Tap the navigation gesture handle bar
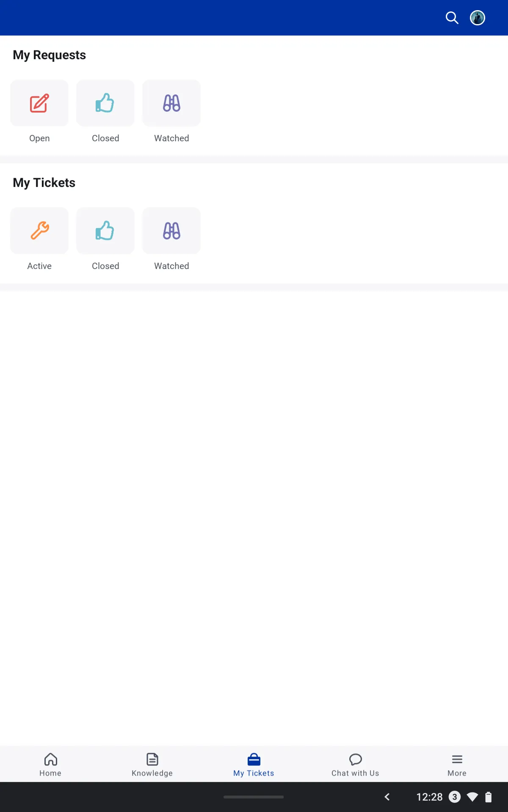Image resolution: width=508 pixels, height=812 pixels. click(x=254, y=797)
